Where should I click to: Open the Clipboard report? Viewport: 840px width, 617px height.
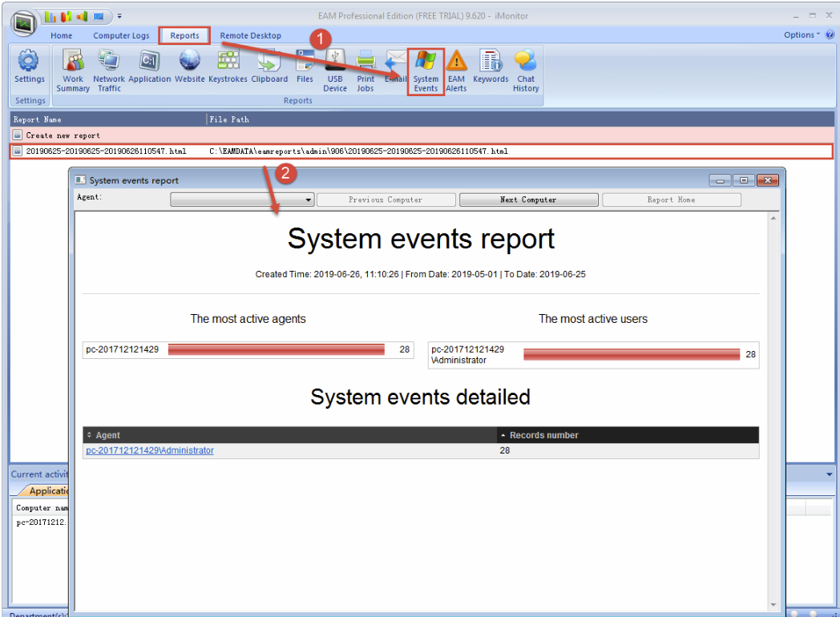click(269, 67)
